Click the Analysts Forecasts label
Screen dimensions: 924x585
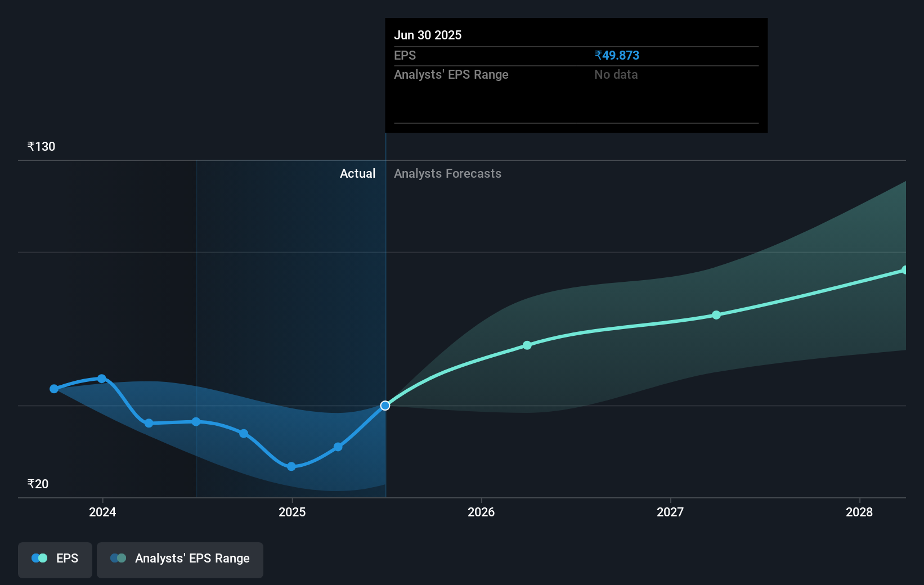(x=447, y=174)
